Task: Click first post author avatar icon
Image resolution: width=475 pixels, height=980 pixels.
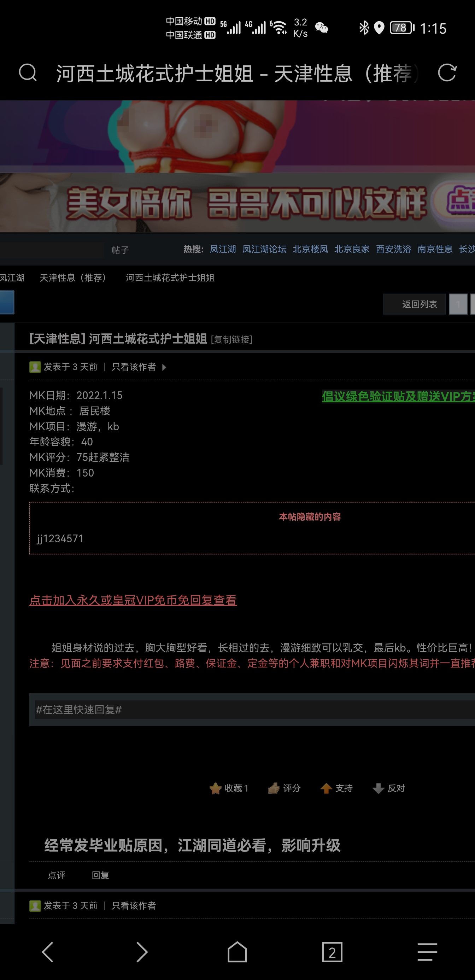Action: [x=35, y=367]
